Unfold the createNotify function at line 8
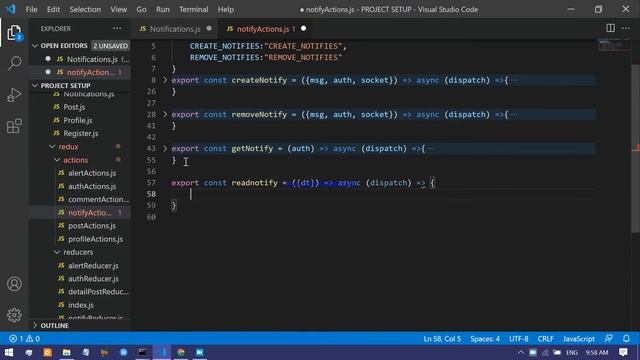The image size is (640, 360). [x=165, y=80]
